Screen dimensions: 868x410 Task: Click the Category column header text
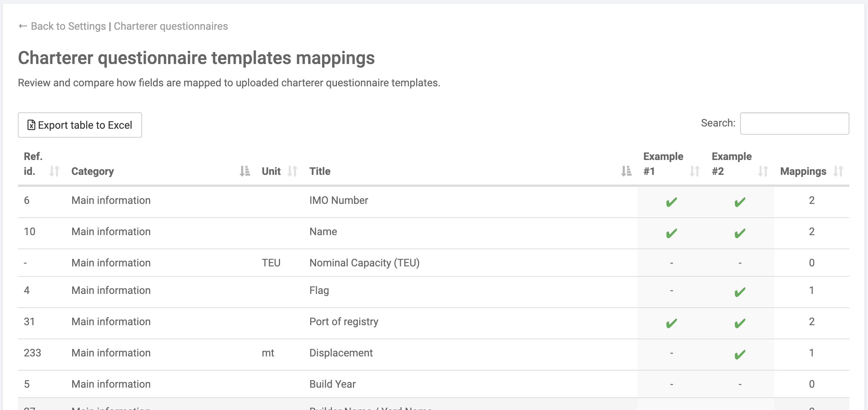coord(93,171)
